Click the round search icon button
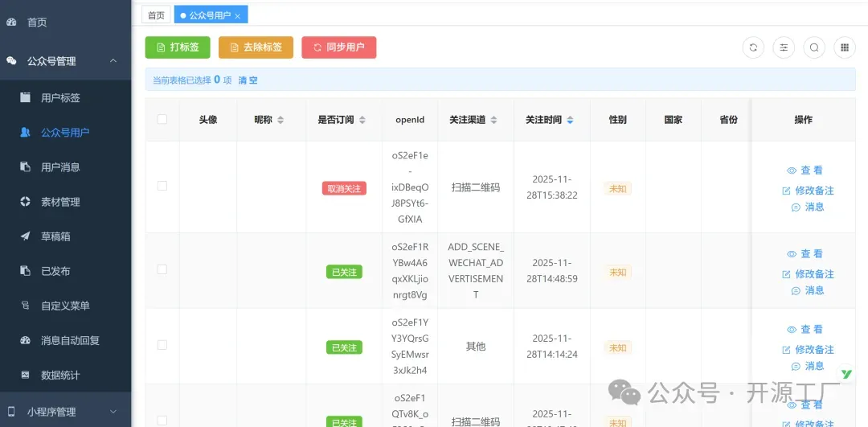 [813, 47]
